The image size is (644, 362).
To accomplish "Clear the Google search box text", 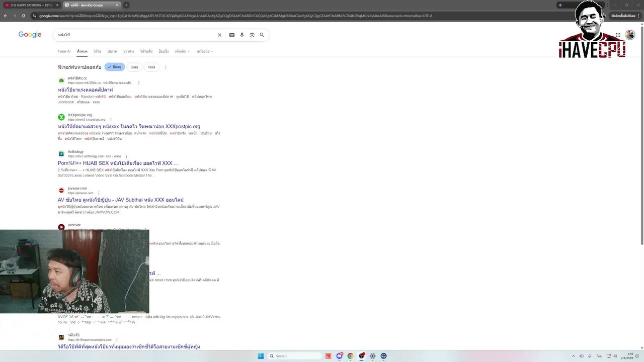I will pos(219,35).
